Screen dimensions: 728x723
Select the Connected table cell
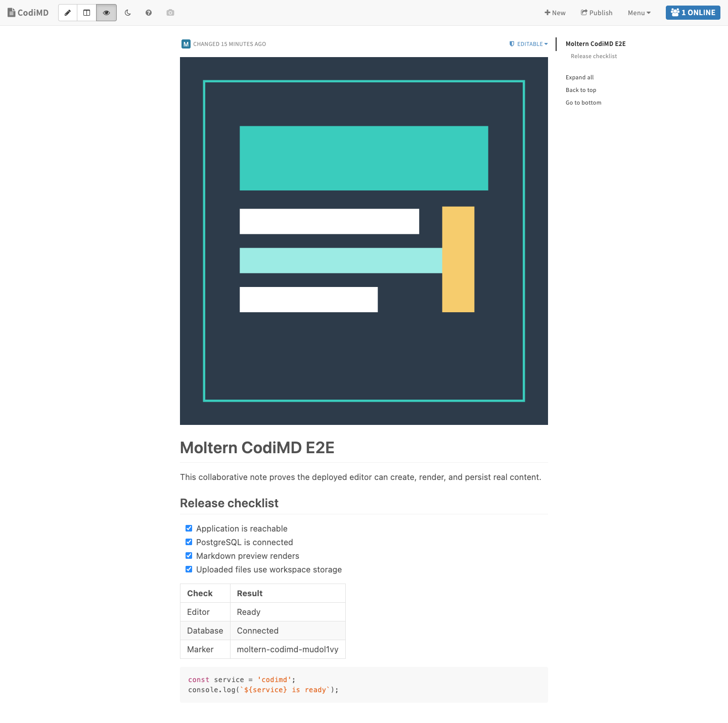pos(288,631)
